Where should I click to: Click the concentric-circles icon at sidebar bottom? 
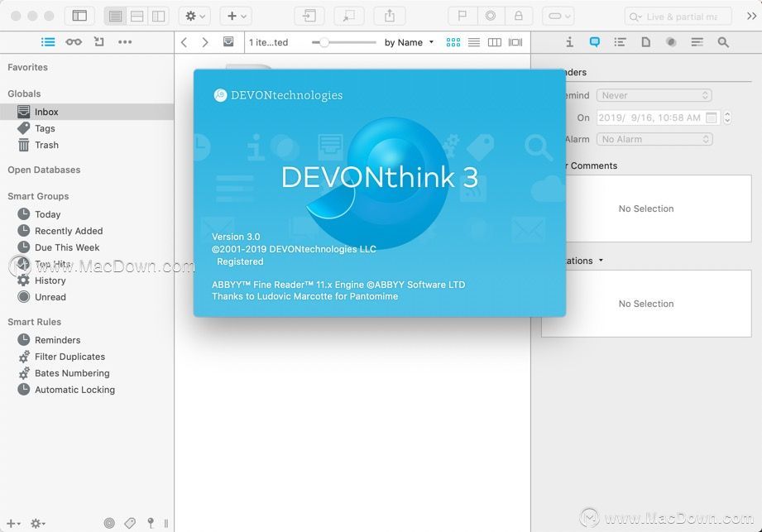pyautogui.click(x=109, y=523)
